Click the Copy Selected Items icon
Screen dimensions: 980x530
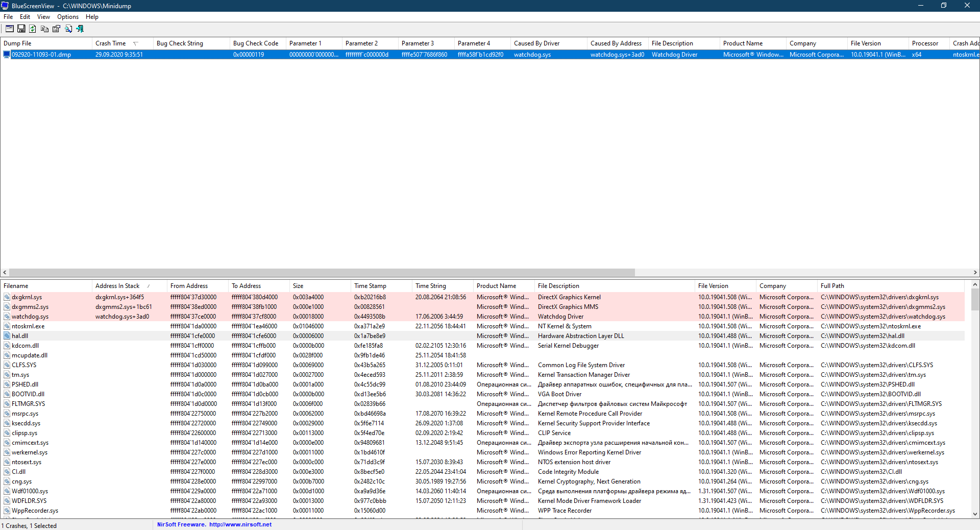tap(44, 29)
